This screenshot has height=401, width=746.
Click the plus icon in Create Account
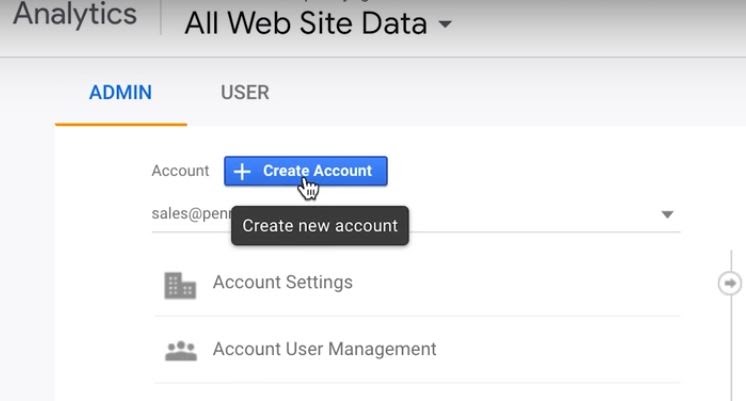242,171
